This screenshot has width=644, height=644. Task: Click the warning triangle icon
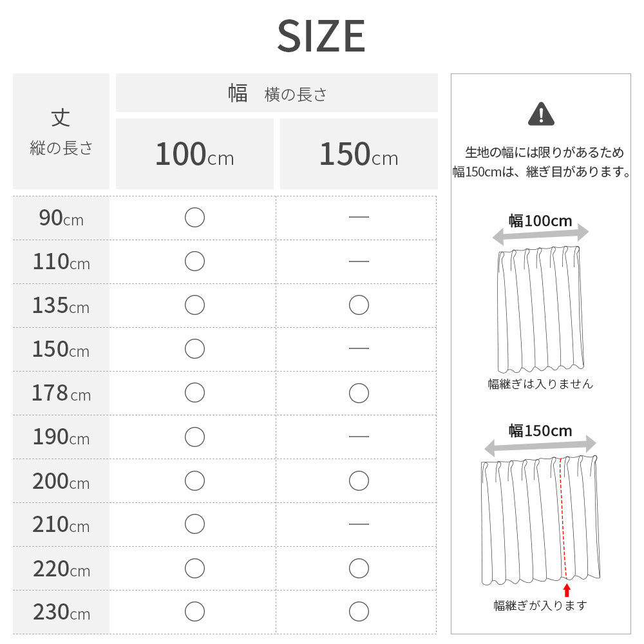(541, 114)
